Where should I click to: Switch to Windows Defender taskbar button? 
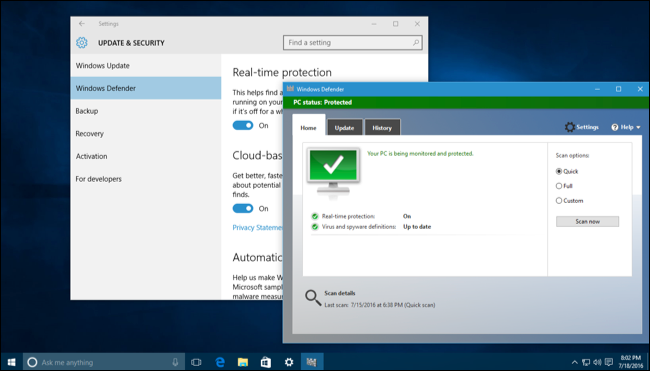312,362
